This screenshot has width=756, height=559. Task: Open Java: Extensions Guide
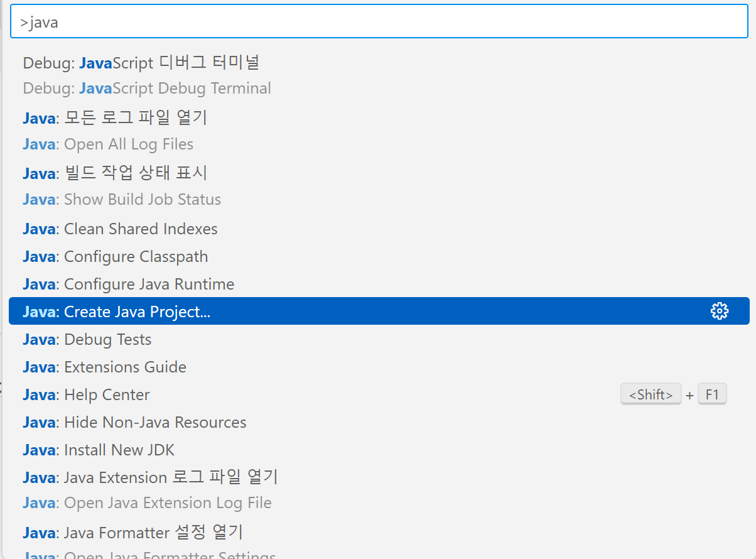(379, 367)
